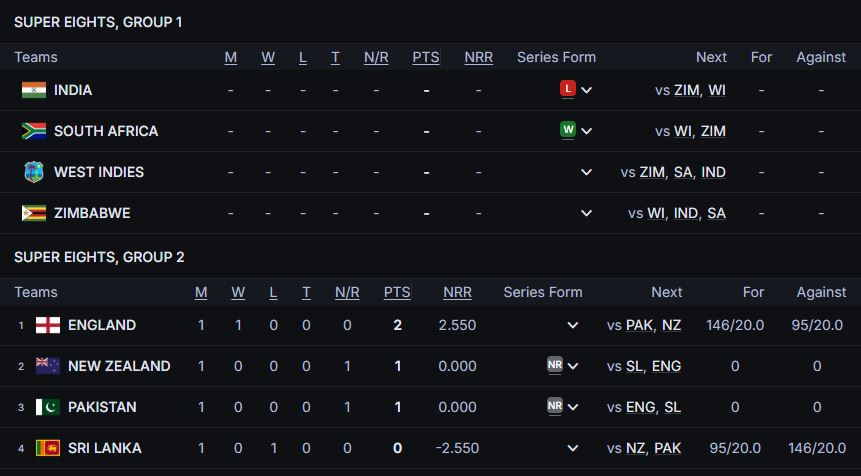
Task: Click the Sri Lanka flag icon
Action: (x=48, y=448)
